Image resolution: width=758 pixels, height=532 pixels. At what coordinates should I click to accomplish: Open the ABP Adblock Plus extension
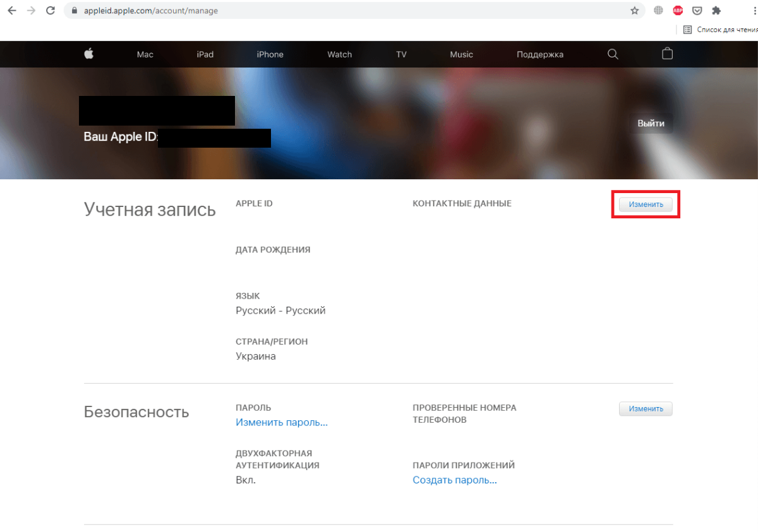[x=678, y=10]
